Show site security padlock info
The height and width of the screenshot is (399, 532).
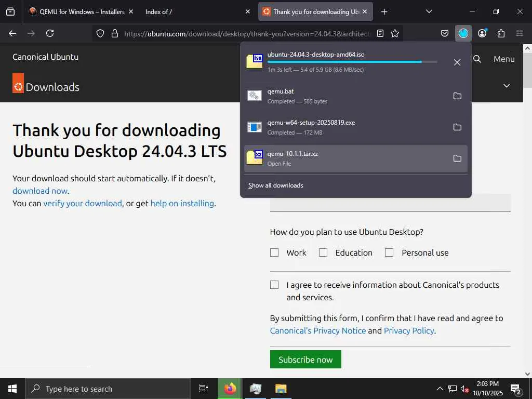tap(115, 33)
